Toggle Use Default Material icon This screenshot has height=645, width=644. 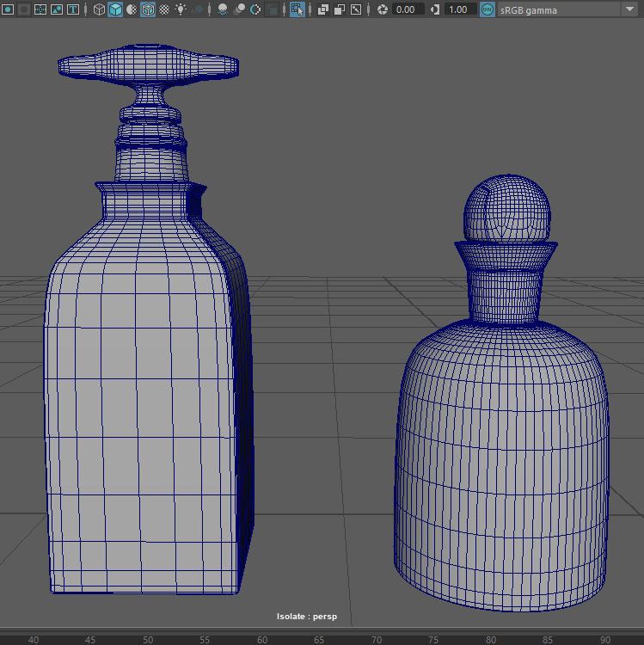(x=132, y=9)
